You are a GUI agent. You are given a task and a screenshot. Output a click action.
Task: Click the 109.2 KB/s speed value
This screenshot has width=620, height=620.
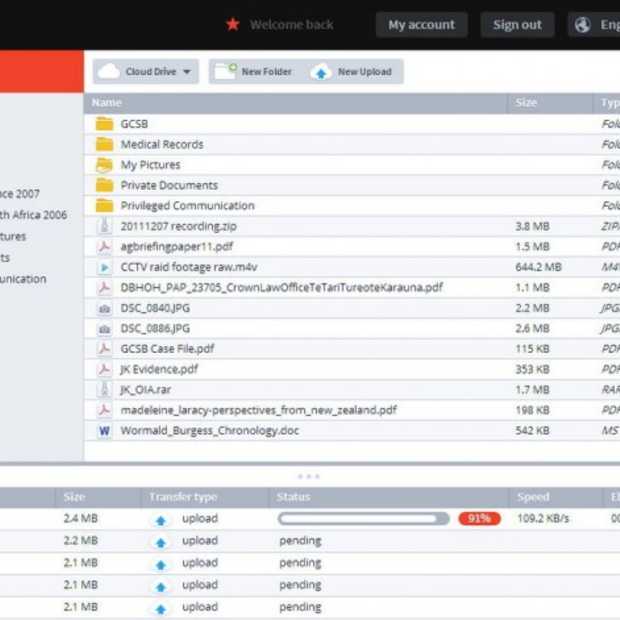(543, 518)
